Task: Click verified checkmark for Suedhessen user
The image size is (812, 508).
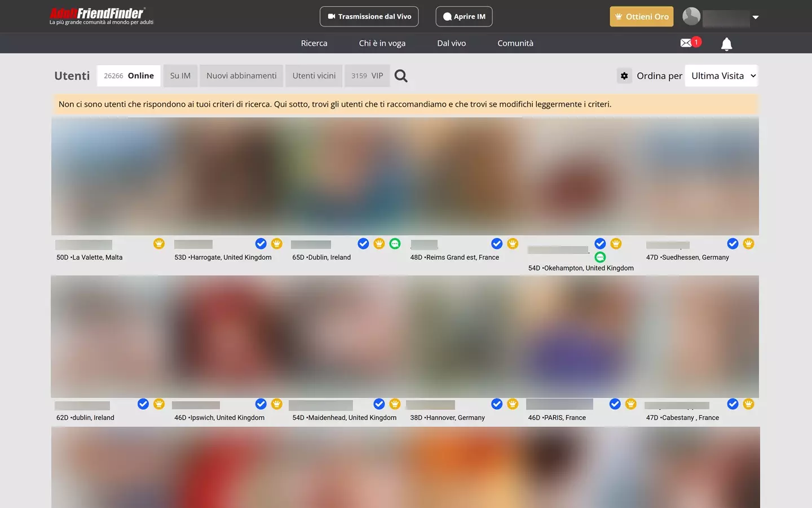Action: point(732,243)
